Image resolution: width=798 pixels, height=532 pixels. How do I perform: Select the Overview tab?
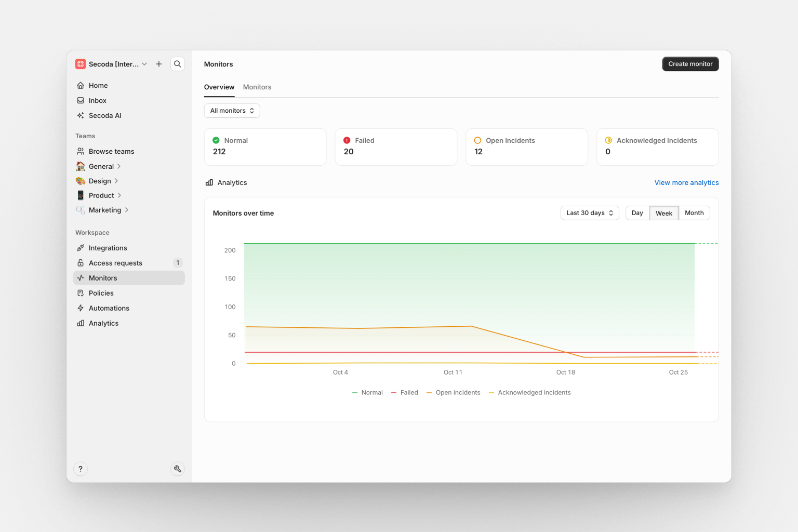[219, 87]
